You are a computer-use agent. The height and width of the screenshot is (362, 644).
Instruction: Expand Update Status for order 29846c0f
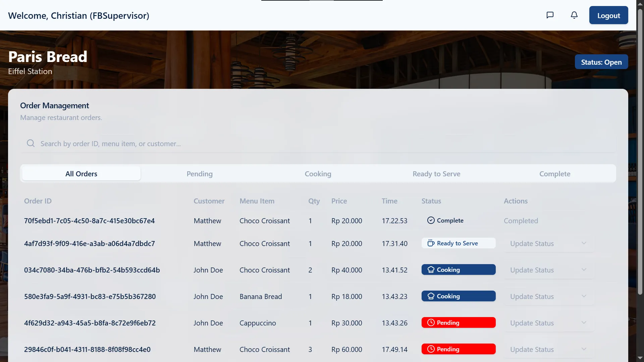click(548, 350)
